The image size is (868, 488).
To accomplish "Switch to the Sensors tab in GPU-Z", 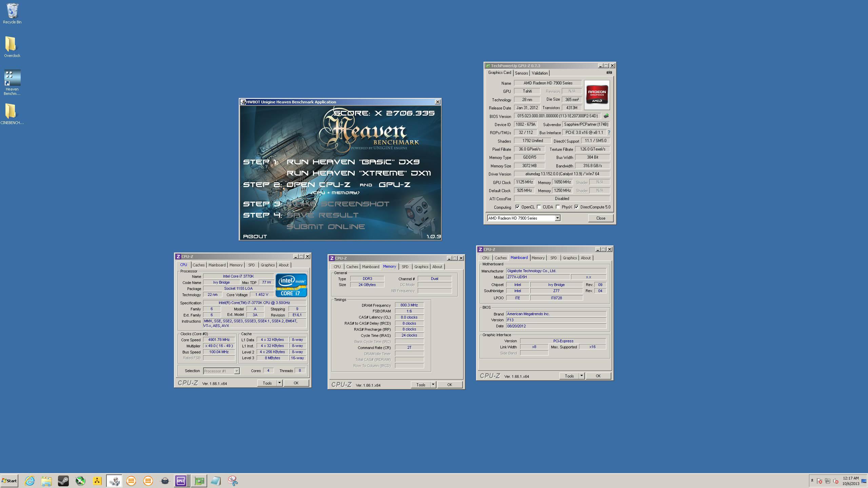I will 521,73.
